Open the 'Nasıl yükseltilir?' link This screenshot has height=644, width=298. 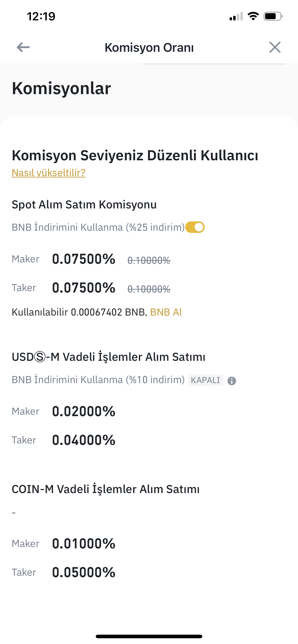tap(48, 172)
